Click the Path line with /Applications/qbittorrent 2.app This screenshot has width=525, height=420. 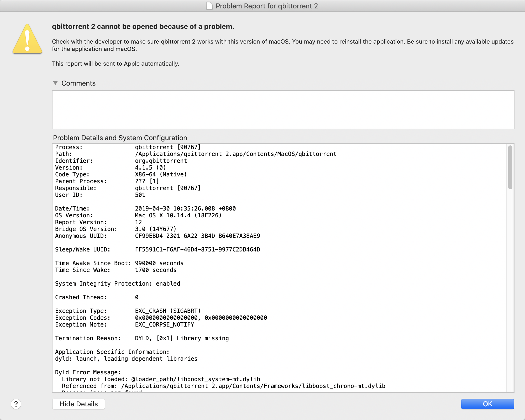[196, 154]
